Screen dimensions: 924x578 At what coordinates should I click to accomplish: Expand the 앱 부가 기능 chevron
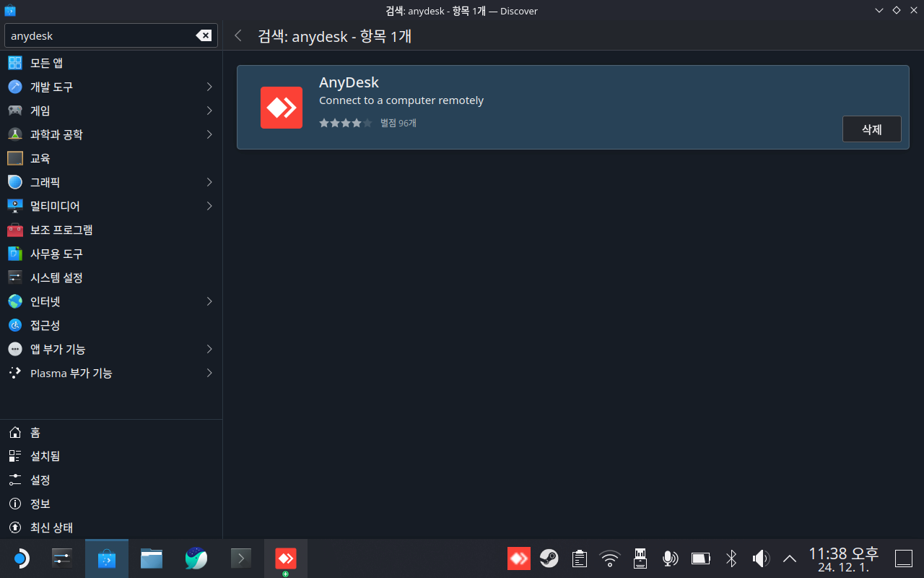tap(209, 349)
